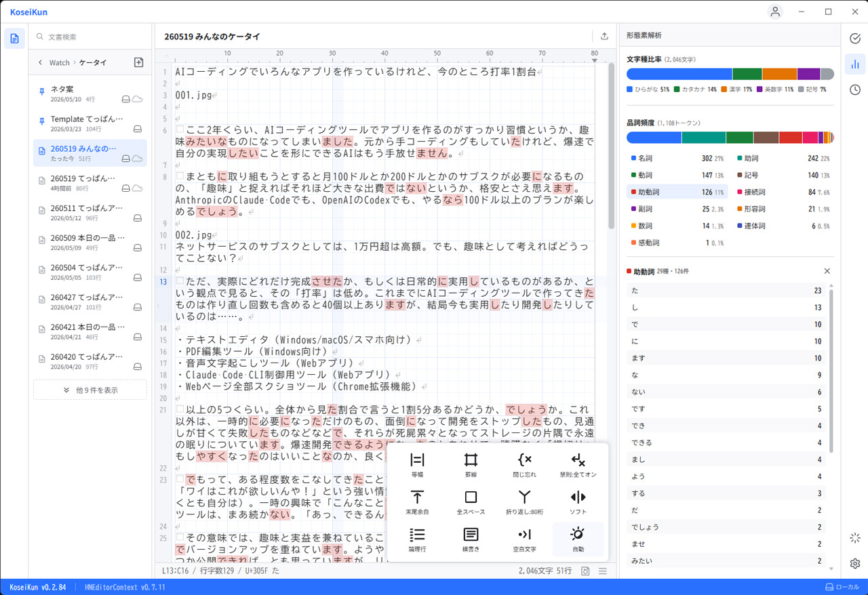The image size is (868, 595).
Task: Select the 形容詞 part-of-speech row
Action: click(784, 209)
